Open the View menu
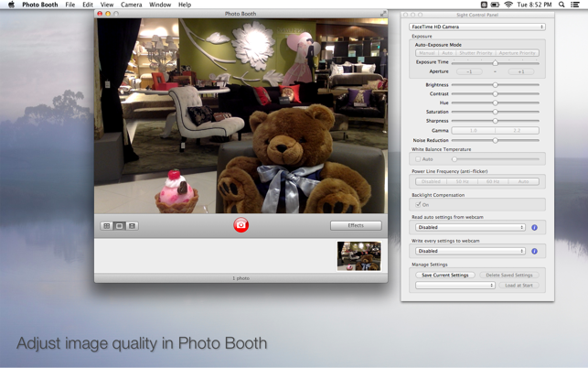588x368 pixels. (107, 5)
